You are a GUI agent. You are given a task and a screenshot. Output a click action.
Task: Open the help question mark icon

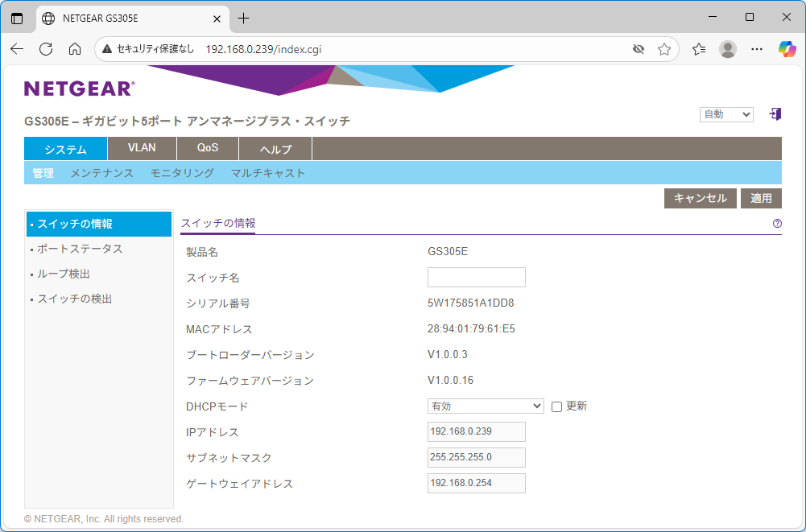[777, 224]
